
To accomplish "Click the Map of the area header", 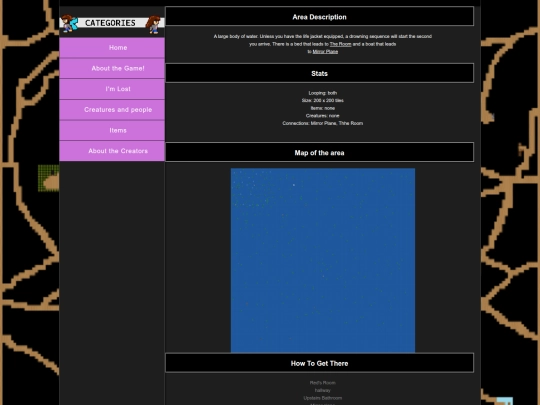I will (320, 152).
